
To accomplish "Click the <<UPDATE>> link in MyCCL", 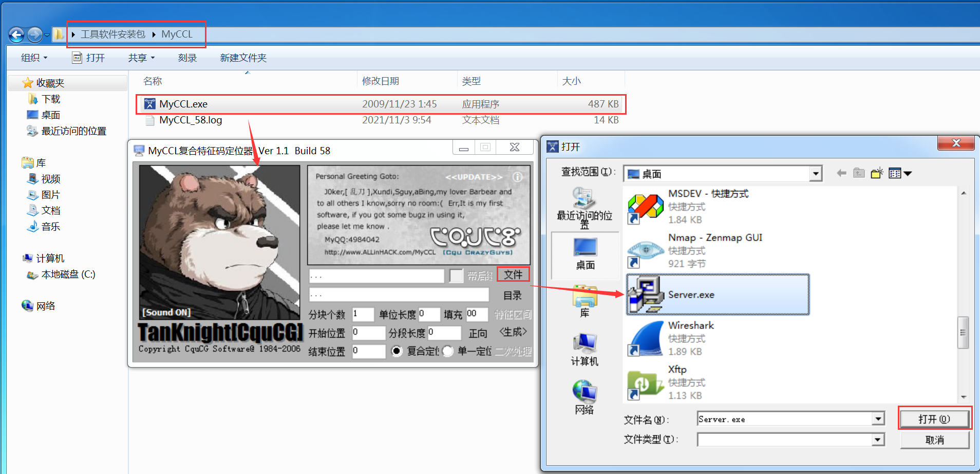I will click(474, 177).
